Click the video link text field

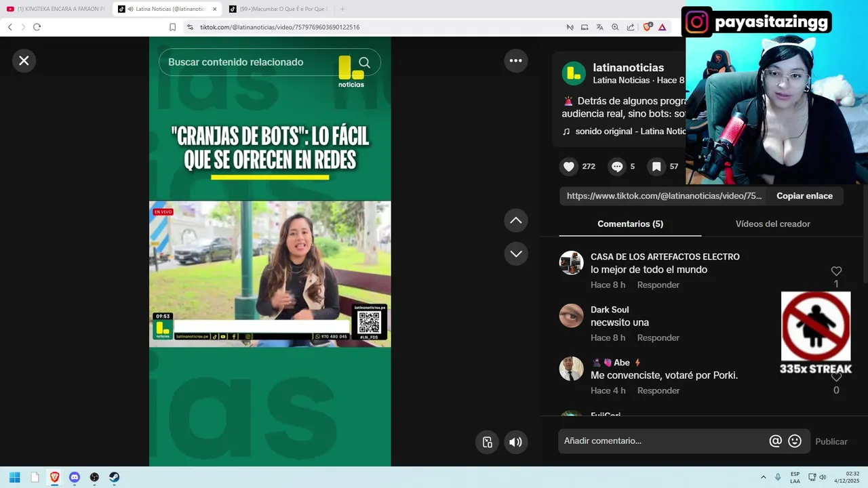pyautogui.click(x=663, y=196)
